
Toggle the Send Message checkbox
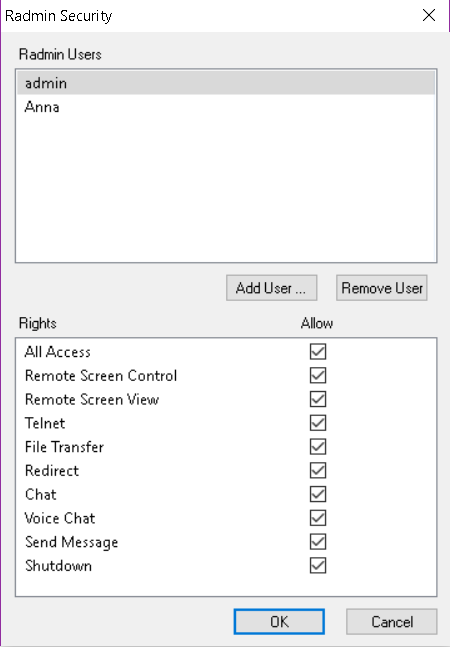(318, 542)
